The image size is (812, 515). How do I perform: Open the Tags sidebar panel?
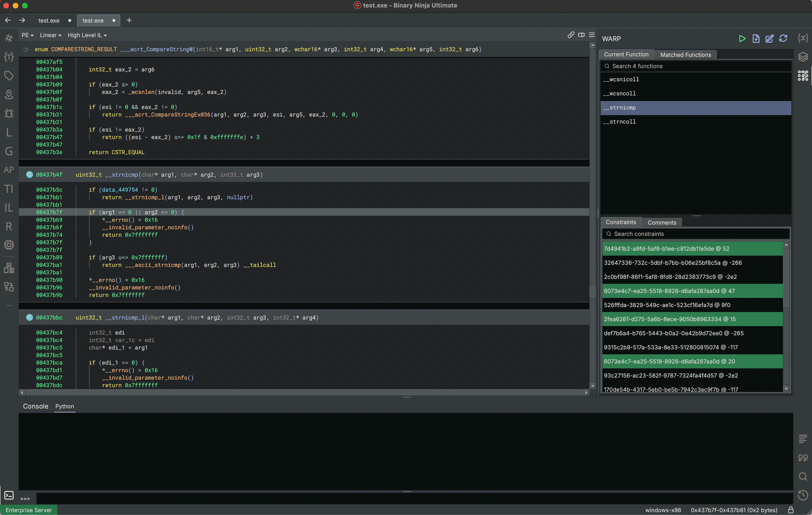pyautogui.click(x=9, y=75)
